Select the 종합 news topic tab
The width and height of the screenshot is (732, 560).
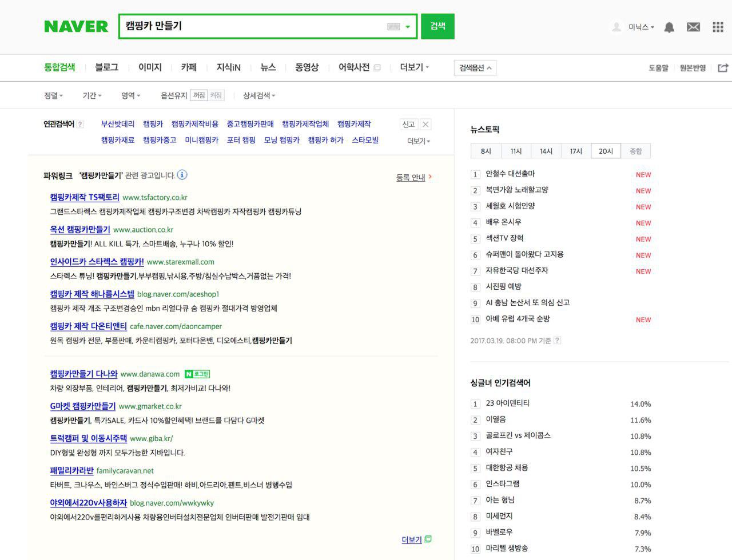click(x=635, y=151)
